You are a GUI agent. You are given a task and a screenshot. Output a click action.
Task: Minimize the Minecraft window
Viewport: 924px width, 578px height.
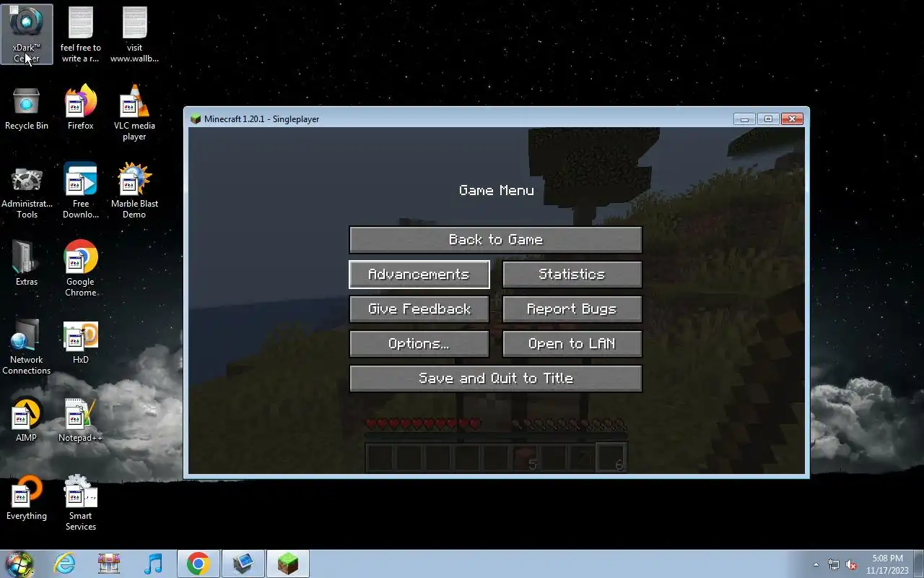(744, 119)
